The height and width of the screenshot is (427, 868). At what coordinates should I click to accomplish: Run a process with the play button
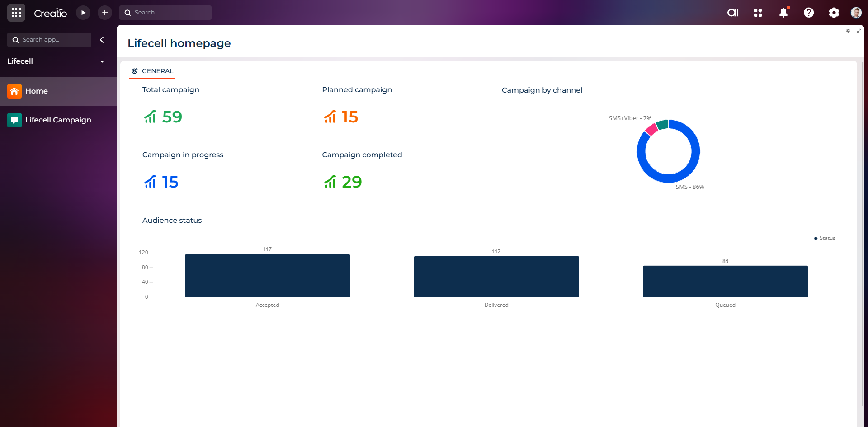[x=83, y=13]
